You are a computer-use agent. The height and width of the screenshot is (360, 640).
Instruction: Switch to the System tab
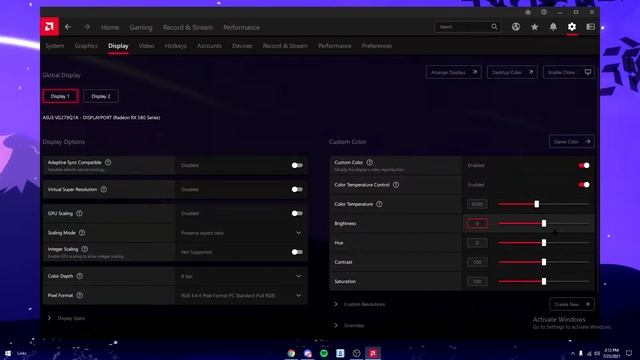coord(55,46)
